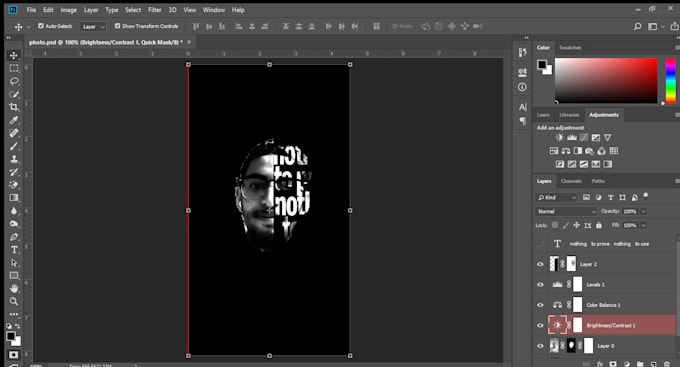Hide Layer 0 visibility eye

point(540,346)
